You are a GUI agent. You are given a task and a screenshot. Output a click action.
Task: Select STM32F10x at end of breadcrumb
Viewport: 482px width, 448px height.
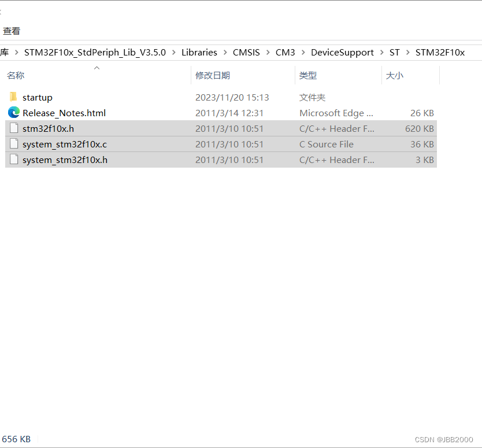click(x=440, y=53)
